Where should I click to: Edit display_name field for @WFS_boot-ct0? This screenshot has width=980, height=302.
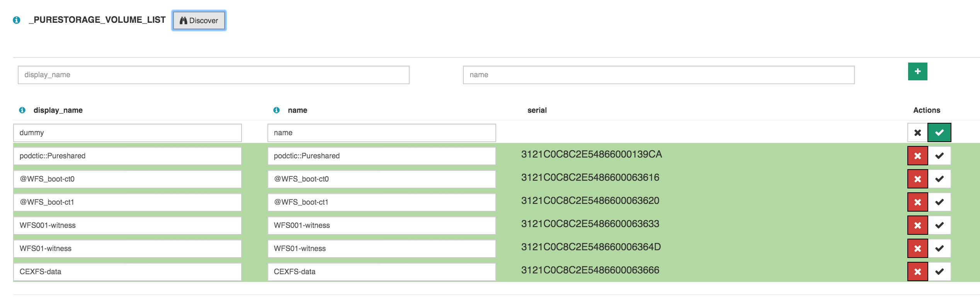(128, 179)
